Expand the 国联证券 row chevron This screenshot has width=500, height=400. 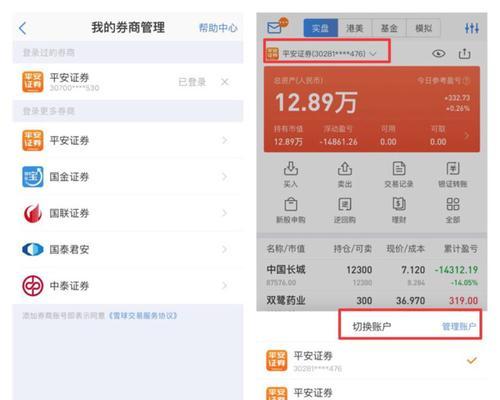point(225,213)
